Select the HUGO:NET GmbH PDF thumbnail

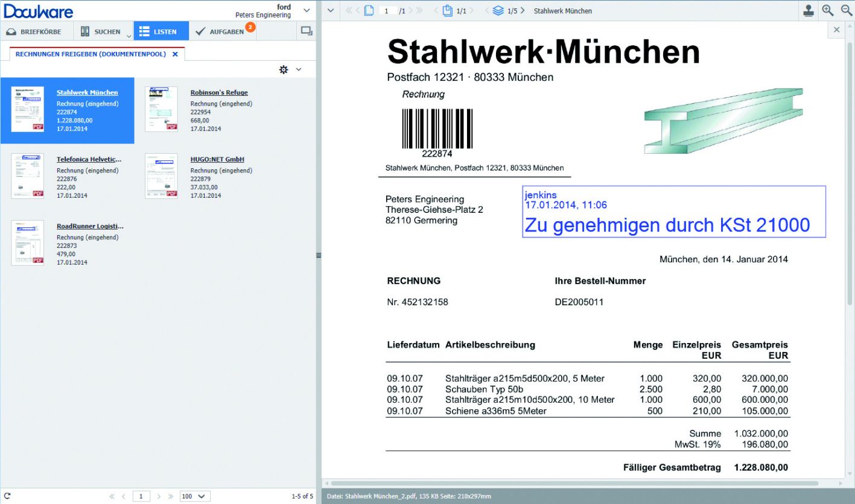tap(162, 176)
